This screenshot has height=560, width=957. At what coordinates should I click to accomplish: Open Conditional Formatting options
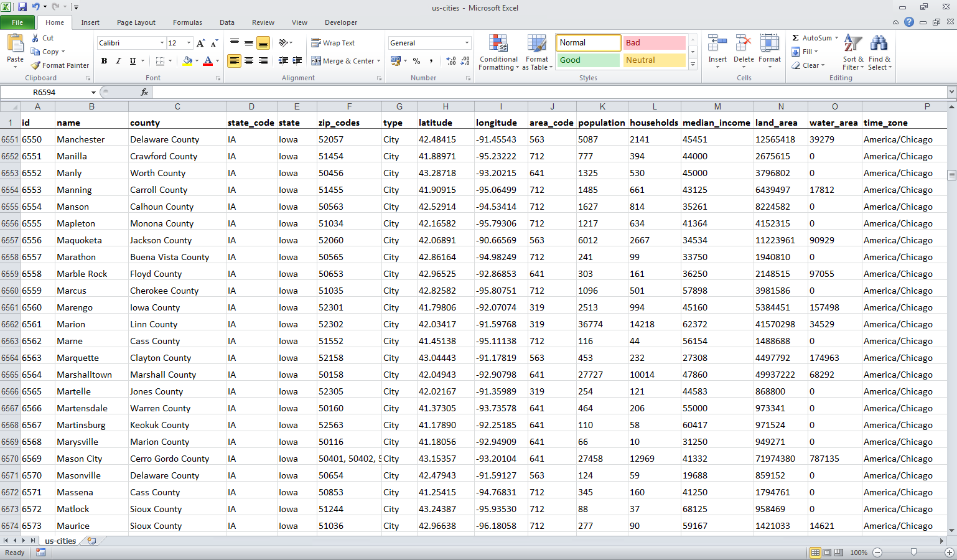(x=498, y=52)
